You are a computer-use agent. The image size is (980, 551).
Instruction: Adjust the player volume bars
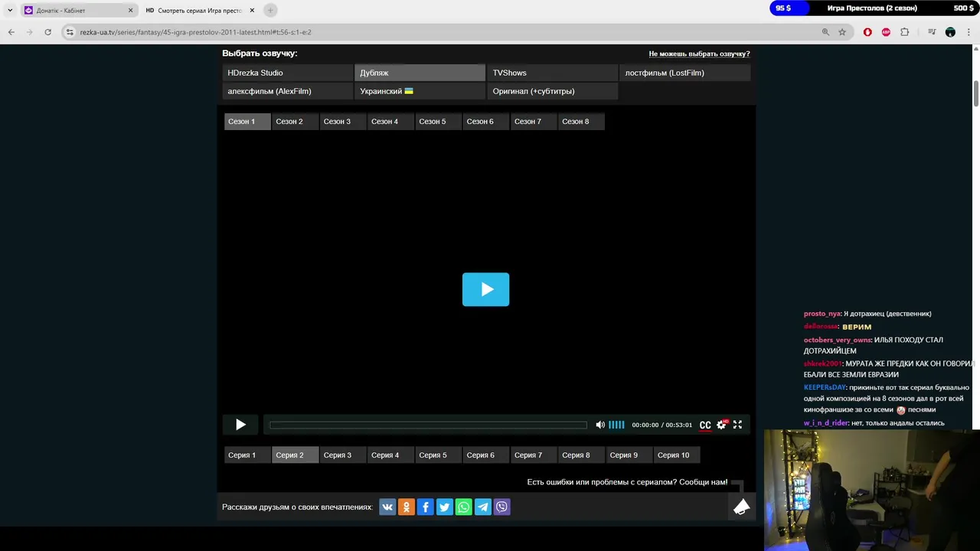pos(616,425)
